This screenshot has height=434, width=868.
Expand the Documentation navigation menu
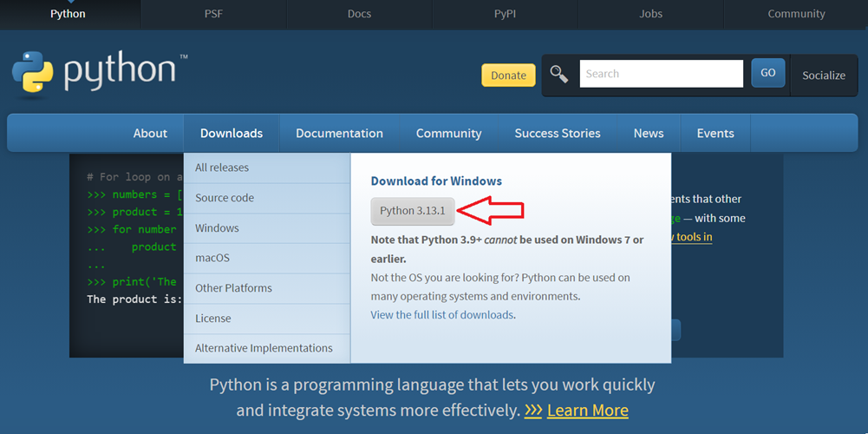(339, 133)
